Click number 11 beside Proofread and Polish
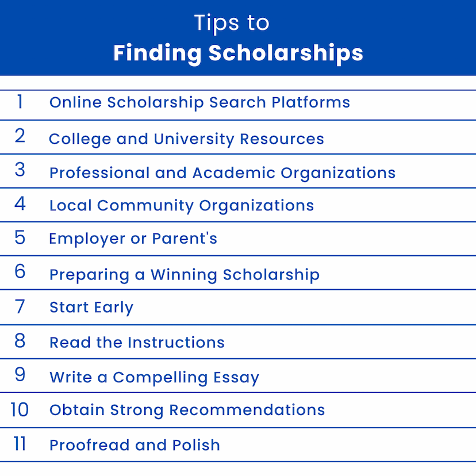Viewport: 476px width, 476px height. tap(20, 444)
